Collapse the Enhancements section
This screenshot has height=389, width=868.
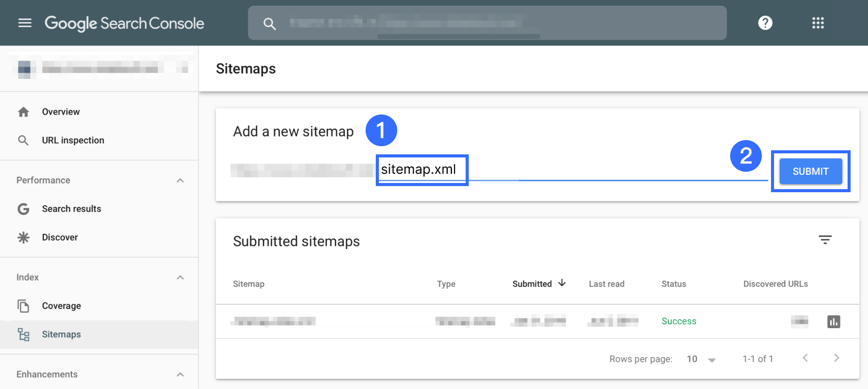click(180, 375)
